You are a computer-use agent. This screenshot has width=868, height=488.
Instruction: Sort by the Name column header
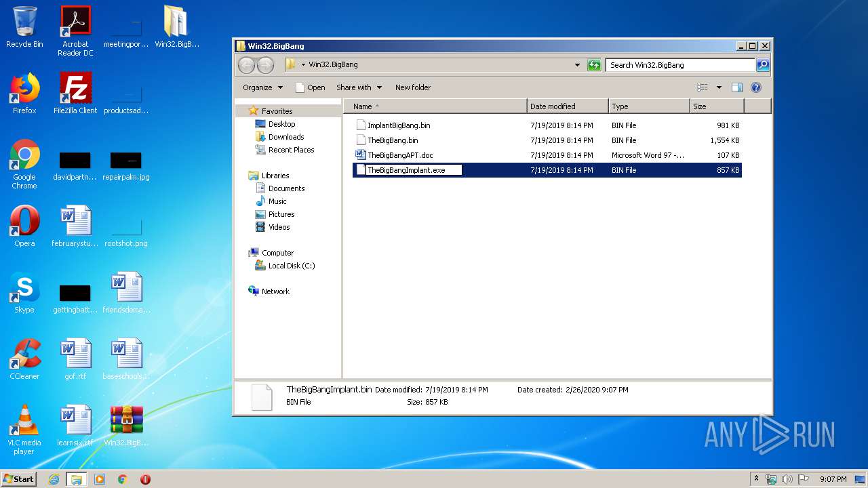coord(435,106)
